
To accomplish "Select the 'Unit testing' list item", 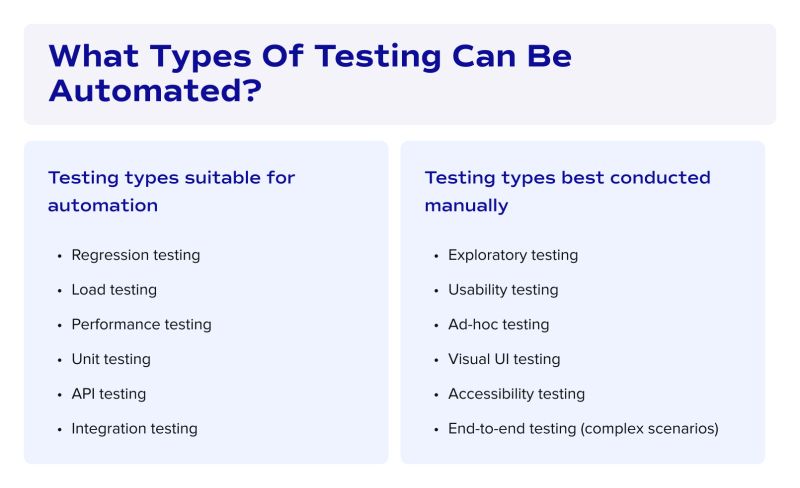I will [x=111, y=359].
